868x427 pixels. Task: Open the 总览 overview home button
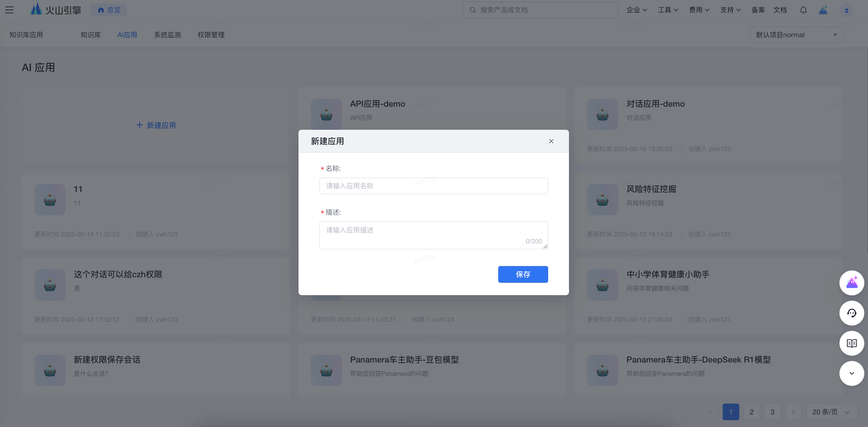109,10
